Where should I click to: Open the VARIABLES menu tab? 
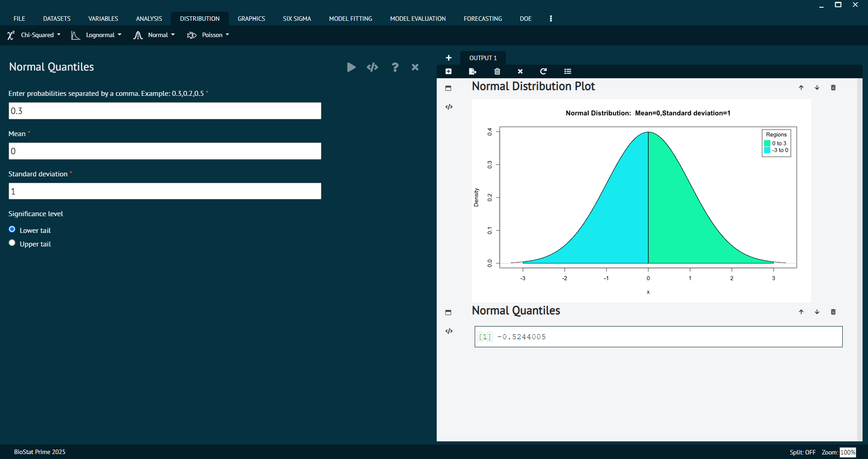(103, 19)
